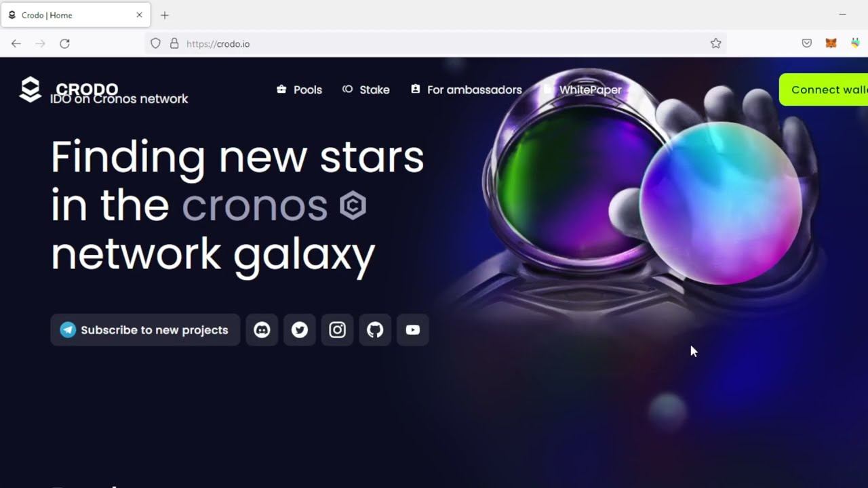Open the For ambassadors page
The width and height of the screenshot is (868, 488).
tap(467, 89)
